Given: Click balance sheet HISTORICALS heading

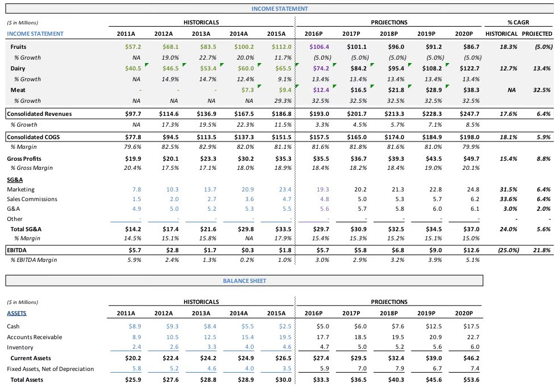Looking at the screenshot, I should point(201,302).
